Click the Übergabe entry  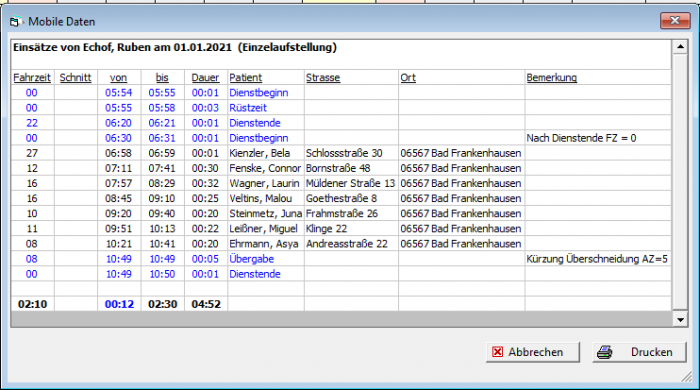(251, 259)
